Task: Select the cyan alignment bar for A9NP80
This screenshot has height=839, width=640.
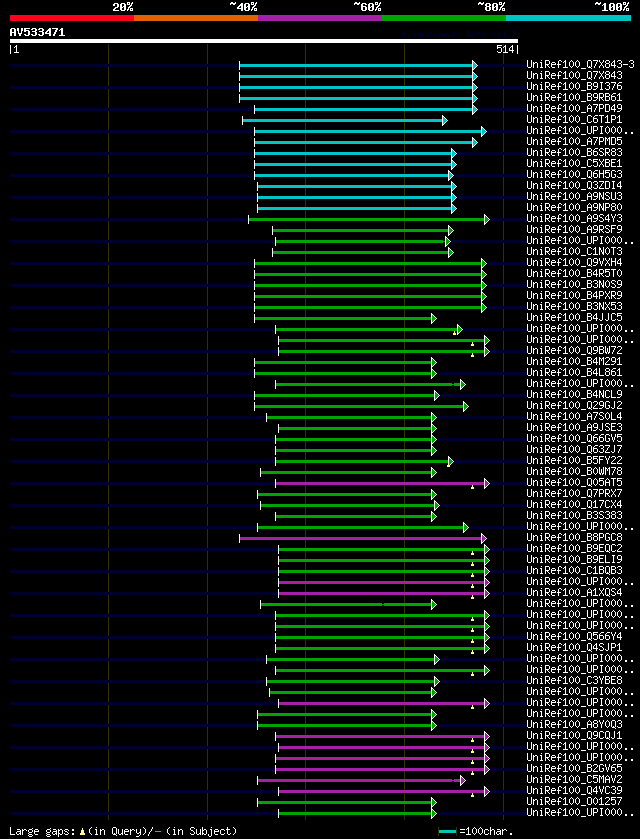Action: point(357,208)
